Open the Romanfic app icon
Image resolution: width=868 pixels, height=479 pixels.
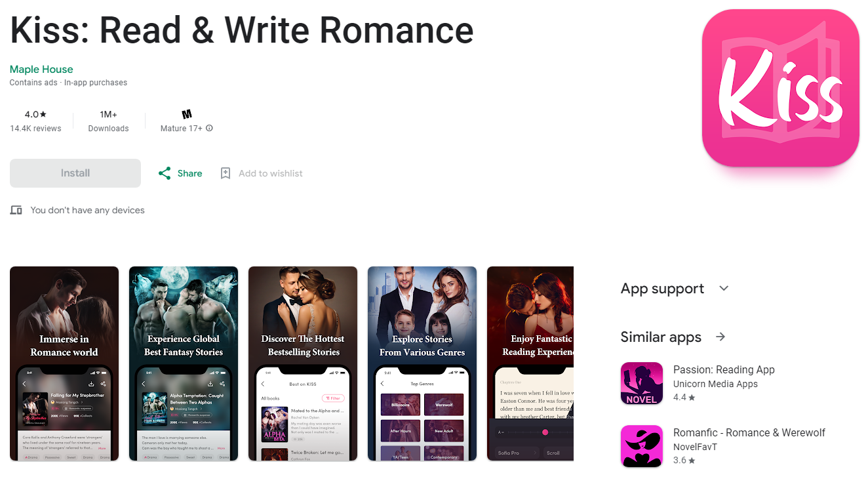point(642,446)
